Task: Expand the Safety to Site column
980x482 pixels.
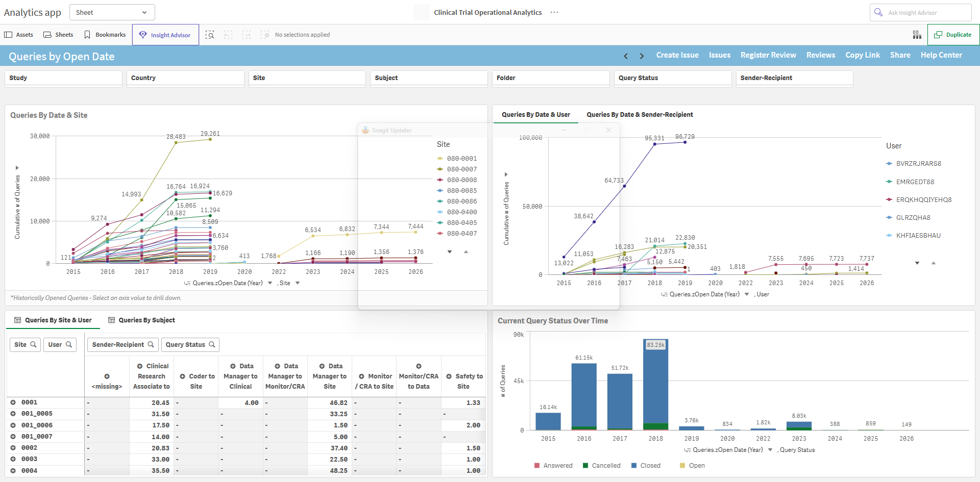Action: coord(449,376)
